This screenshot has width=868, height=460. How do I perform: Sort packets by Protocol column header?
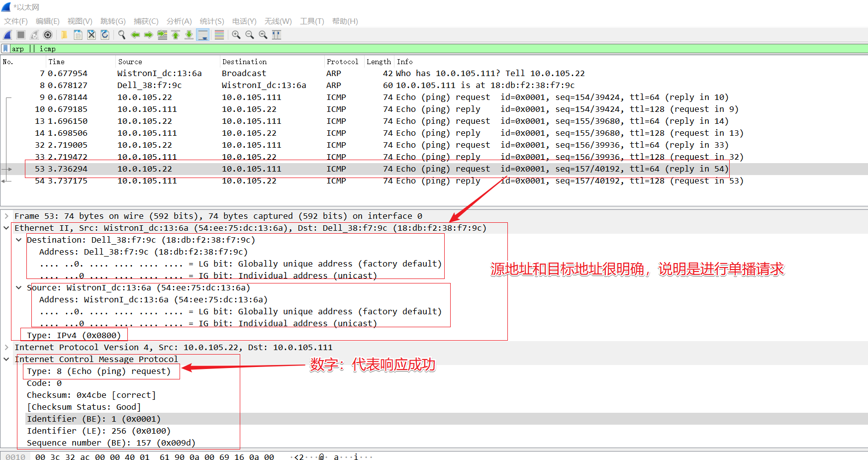pos(344,62)
